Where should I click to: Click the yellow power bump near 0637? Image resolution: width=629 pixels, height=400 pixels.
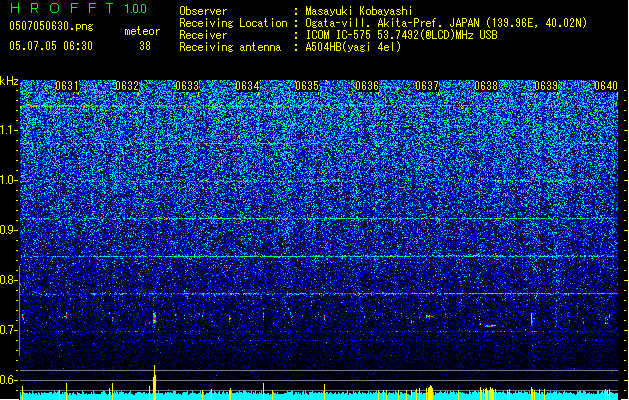[x=430, y=392]
